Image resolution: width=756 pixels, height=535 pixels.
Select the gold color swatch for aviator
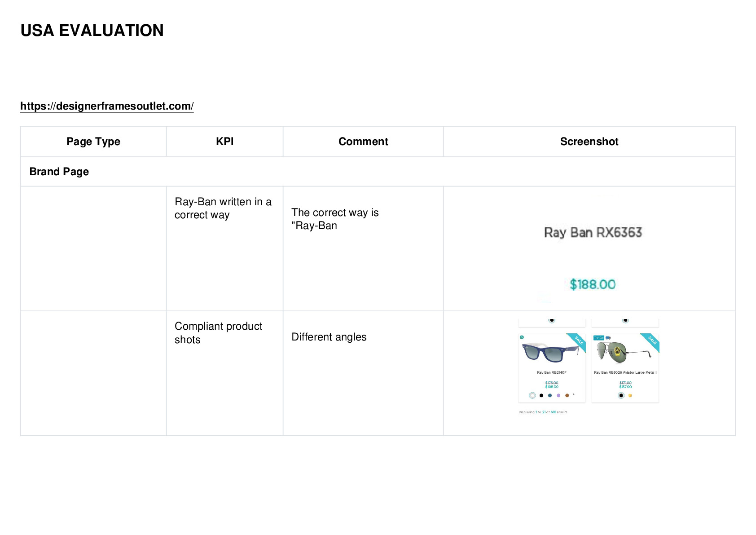pyautogui.click(x=630, y=395)
